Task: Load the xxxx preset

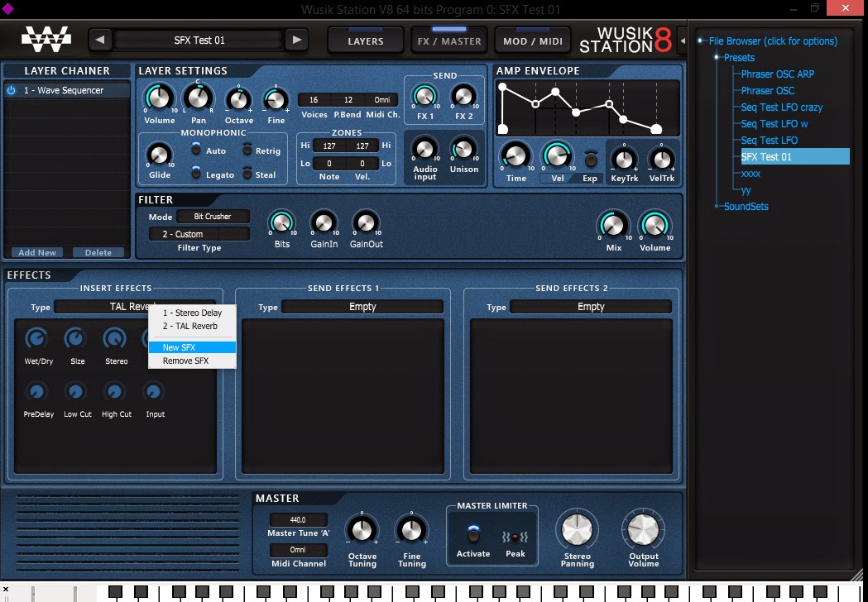Action: (x=751, y=173)
